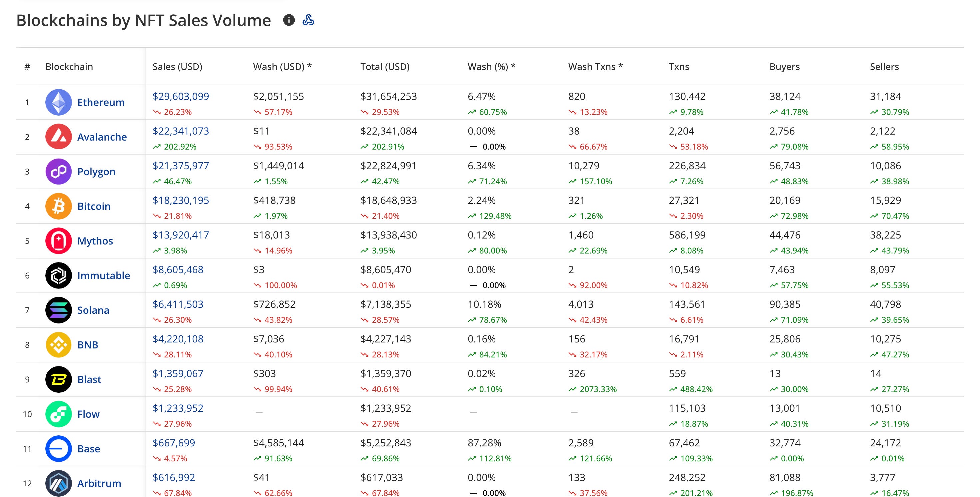Click the Polygon logo icon

59,172
